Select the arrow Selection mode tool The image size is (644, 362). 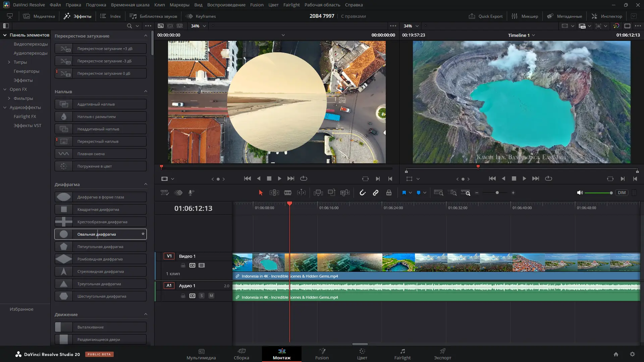click(x=261, y=193)
